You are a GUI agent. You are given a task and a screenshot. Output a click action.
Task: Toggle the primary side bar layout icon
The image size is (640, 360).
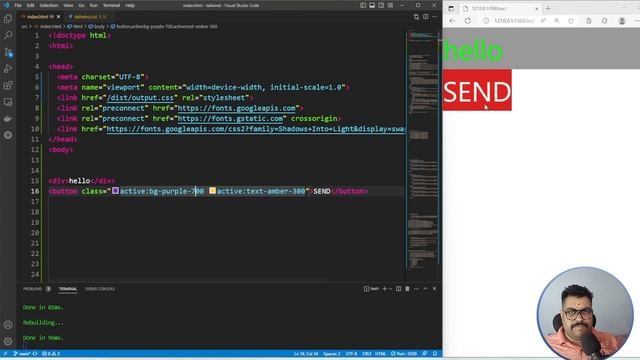pos(363,5)
